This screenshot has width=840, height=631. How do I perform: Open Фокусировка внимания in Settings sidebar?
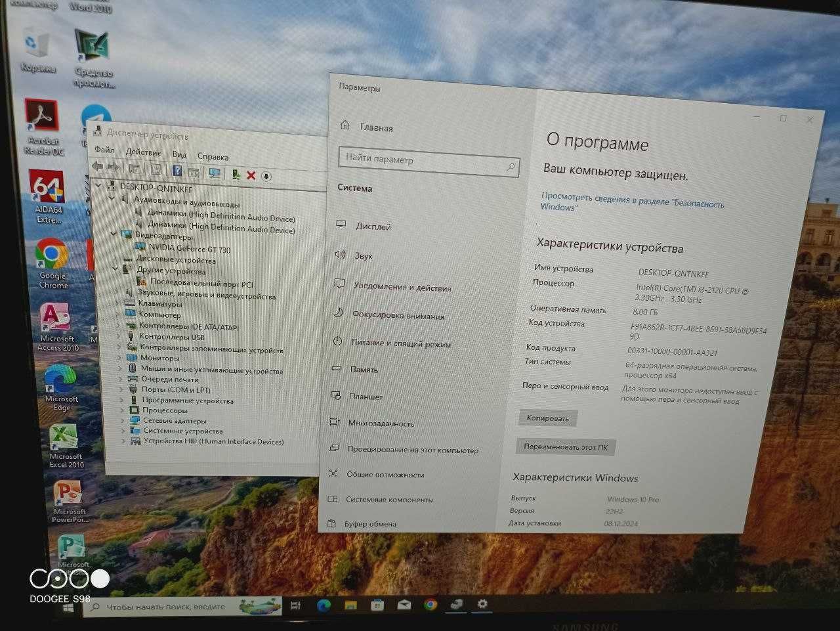[398, 315]
